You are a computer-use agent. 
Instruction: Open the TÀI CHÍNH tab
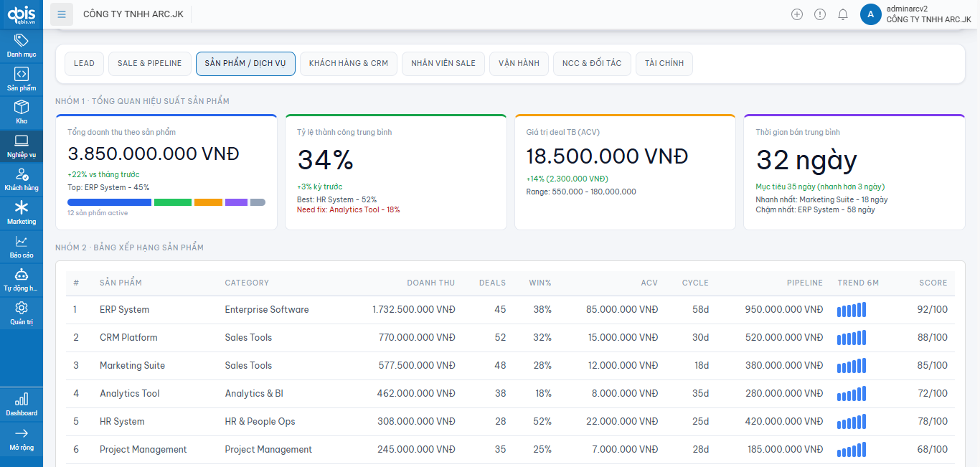(664, 63)
